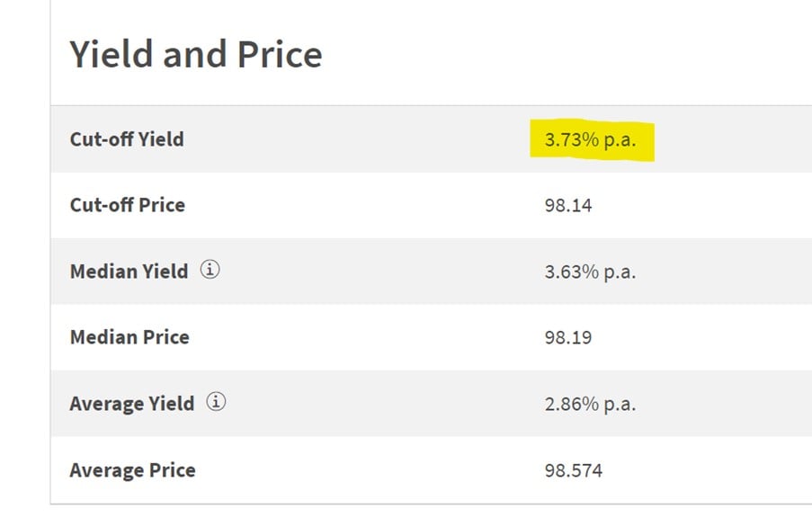812x526 pixels.
Task: Click the word Yield in the heading
Action: coord(112,54)
